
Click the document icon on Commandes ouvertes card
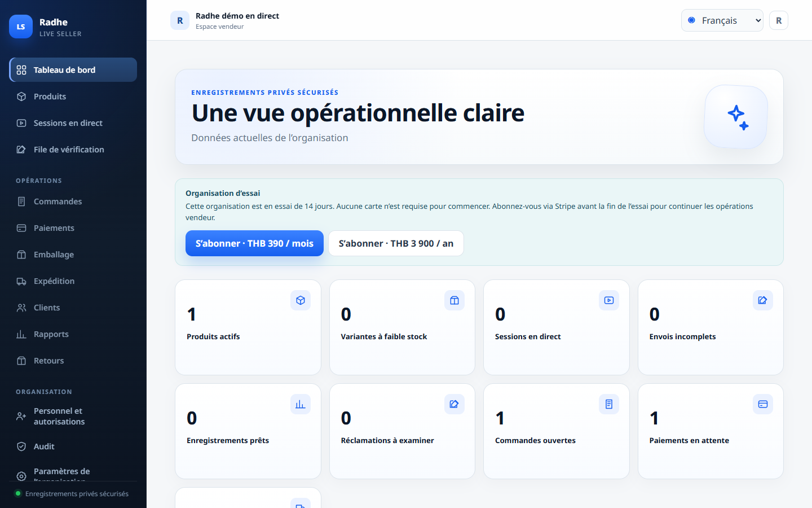[609, 404]
